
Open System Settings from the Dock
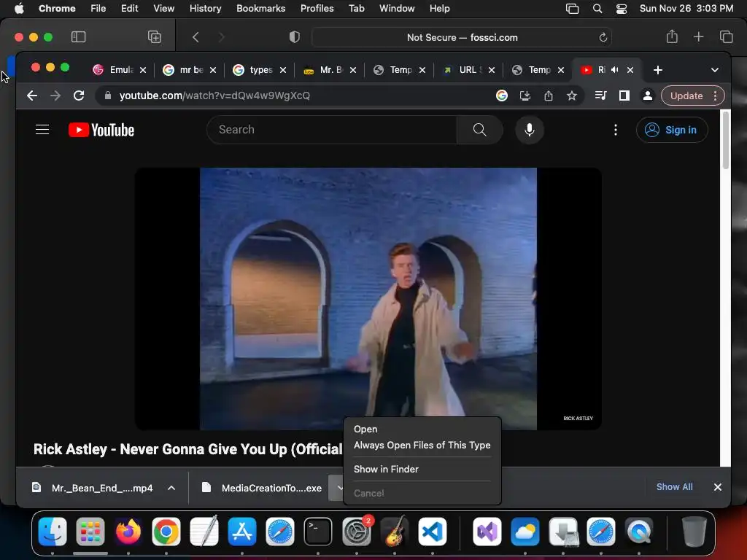pos(356,532)
